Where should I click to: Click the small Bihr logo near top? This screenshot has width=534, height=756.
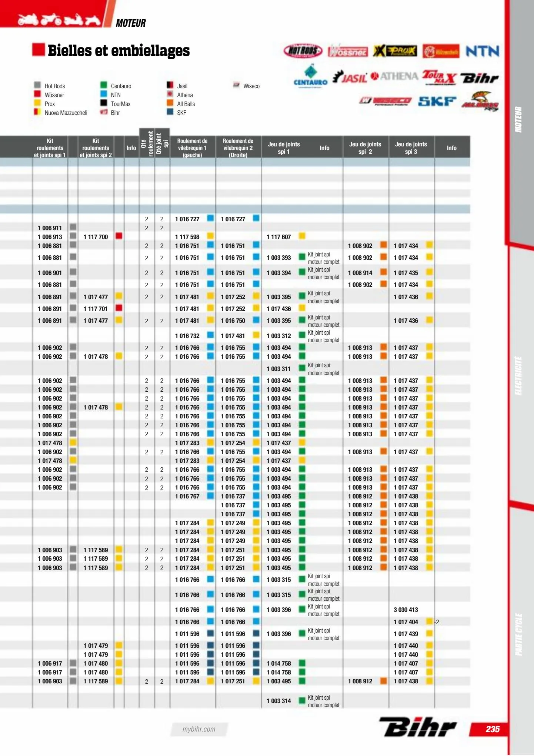coord(480,78)
